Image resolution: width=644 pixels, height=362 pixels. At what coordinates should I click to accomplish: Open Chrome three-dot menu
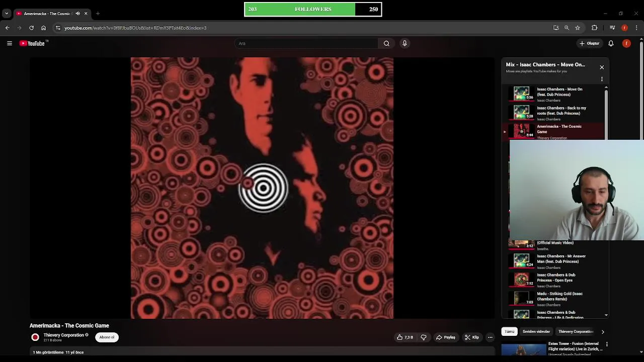(636, 28)
